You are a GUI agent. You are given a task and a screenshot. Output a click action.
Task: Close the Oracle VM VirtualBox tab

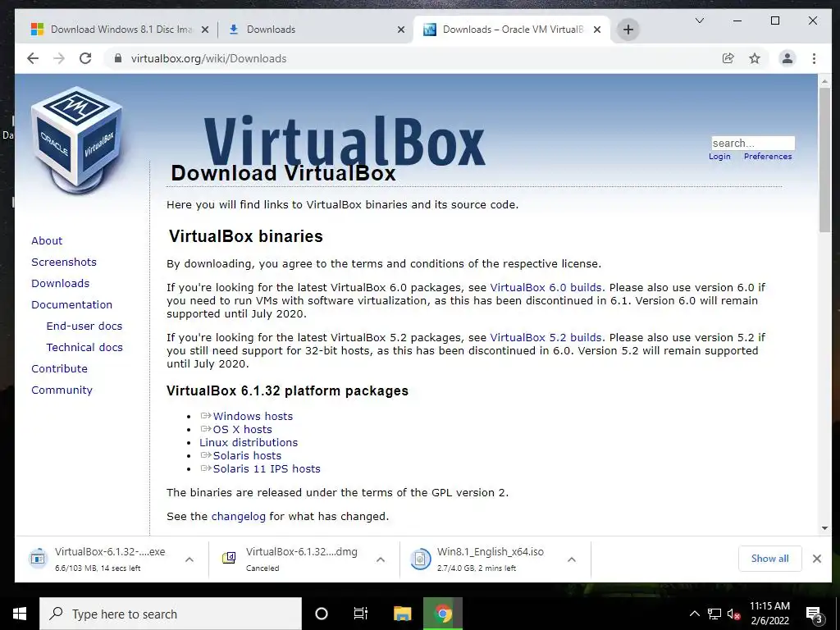(597, 30)
